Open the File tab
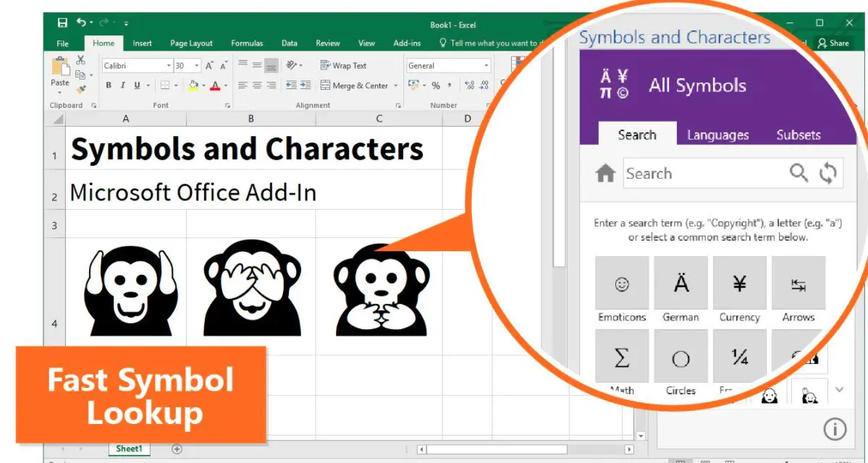Screen dimensions: 868x463 62,43
